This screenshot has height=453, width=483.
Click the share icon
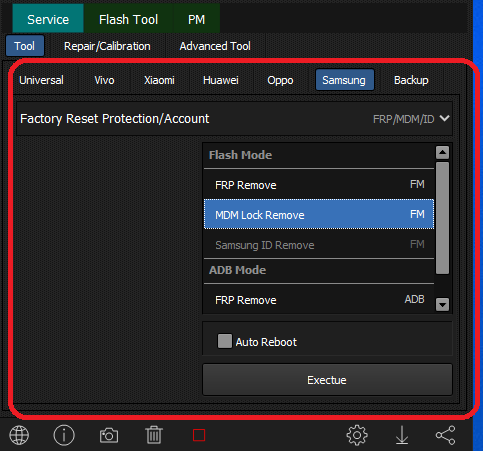pyautogui.click(x=446, y=435)
